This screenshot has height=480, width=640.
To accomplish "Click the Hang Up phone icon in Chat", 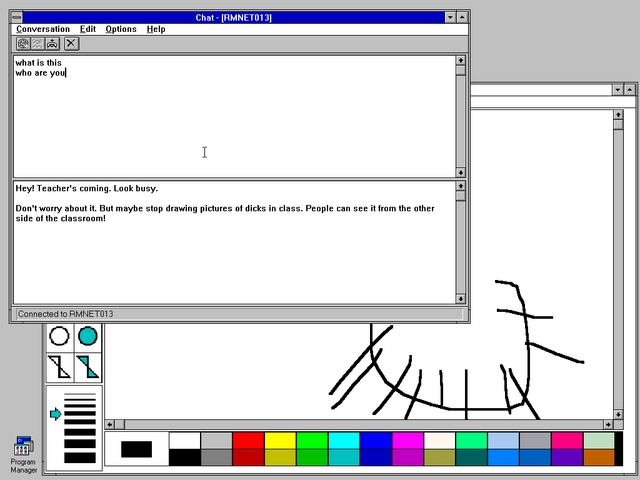I will click(x=52, y=43).
